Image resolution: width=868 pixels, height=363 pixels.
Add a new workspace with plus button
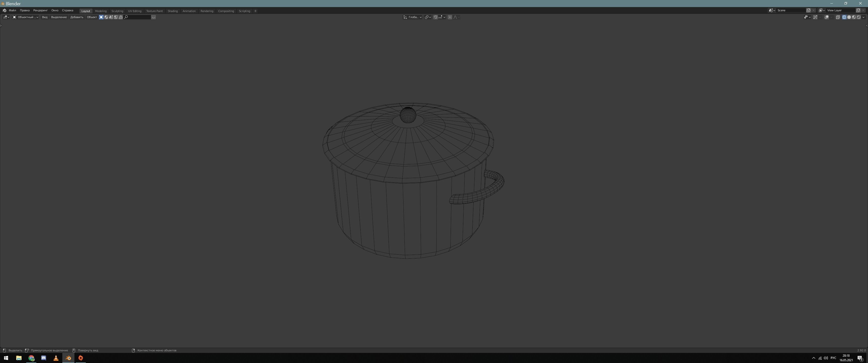(255, 11)
